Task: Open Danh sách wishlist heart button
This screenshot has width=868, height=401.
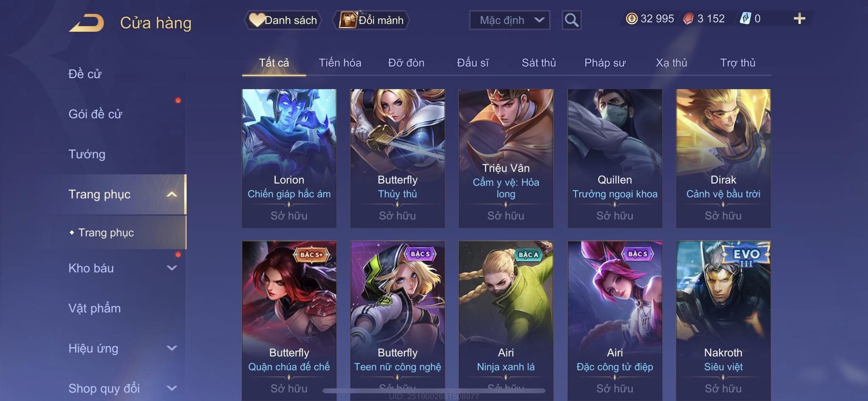Action: pos(283,20)
